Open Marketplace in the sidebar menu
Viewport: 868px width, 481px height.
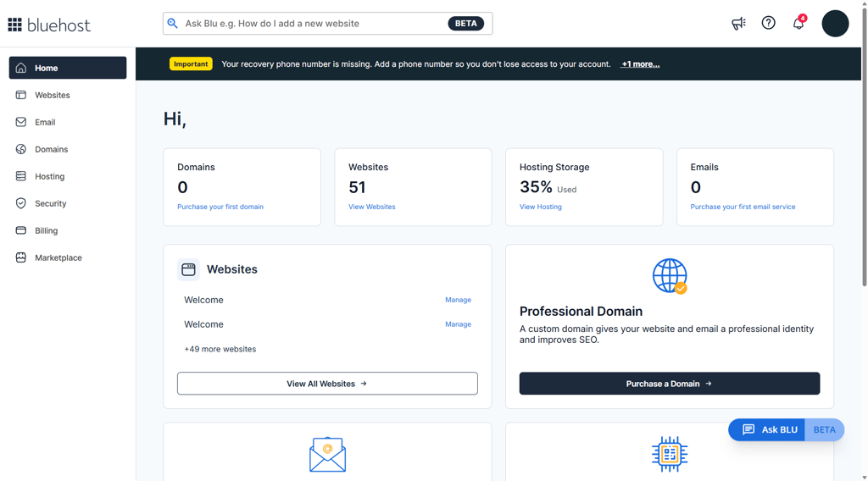pyautogui.click(x=68, y=257)
